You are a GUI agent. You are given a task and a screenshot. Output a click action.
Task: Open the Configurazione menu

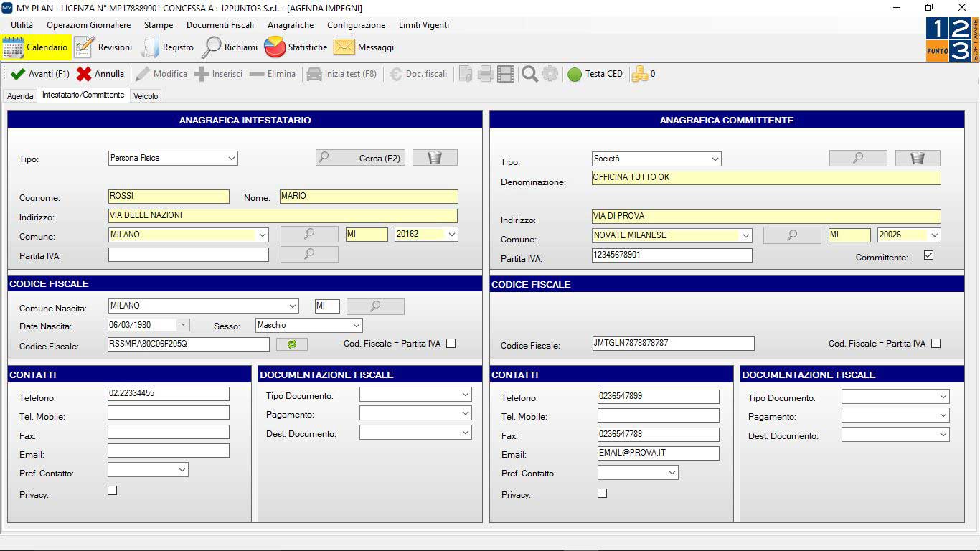point(357,25)
